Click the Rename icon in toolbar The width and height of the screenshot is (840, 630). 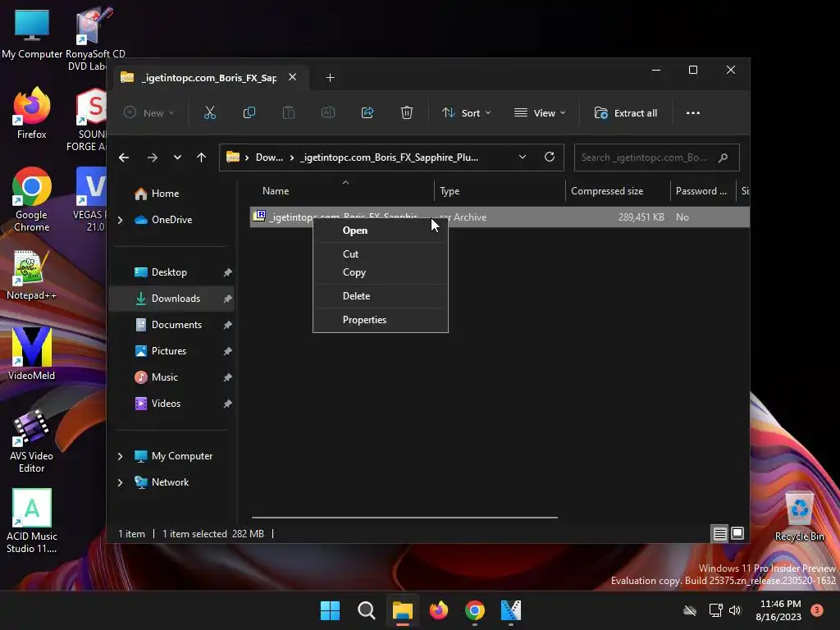pos(328,113)
